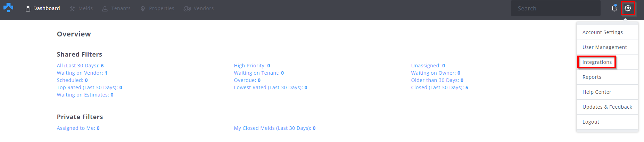Screen dimensions: 644x142
Task: Open Account Settings from the menu
Action: (x=602, y=32)
